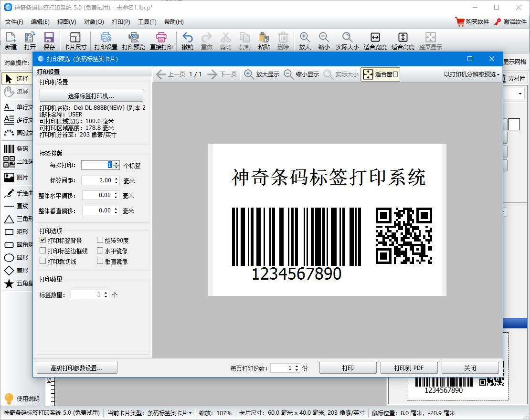
Task: Select the scroll hand (滚屏) tool
Action: click(x=18, y=91)
